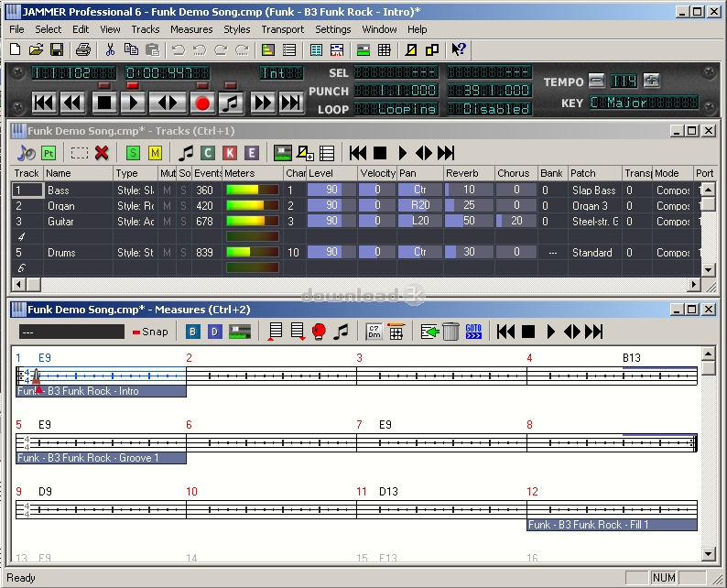This screenshot has height=588, width=727.
Task: Open the Styles menu
Action: 237,29
